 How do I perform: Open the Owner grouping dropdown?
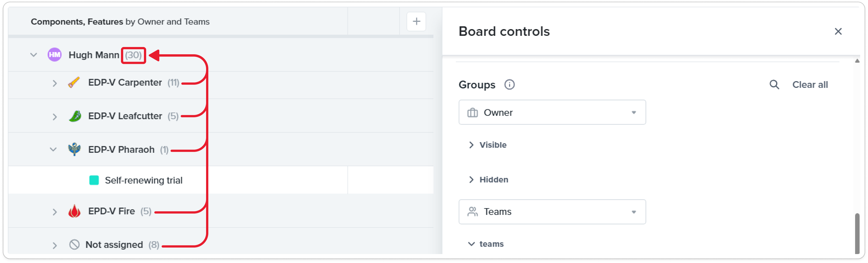click(552, 112)
